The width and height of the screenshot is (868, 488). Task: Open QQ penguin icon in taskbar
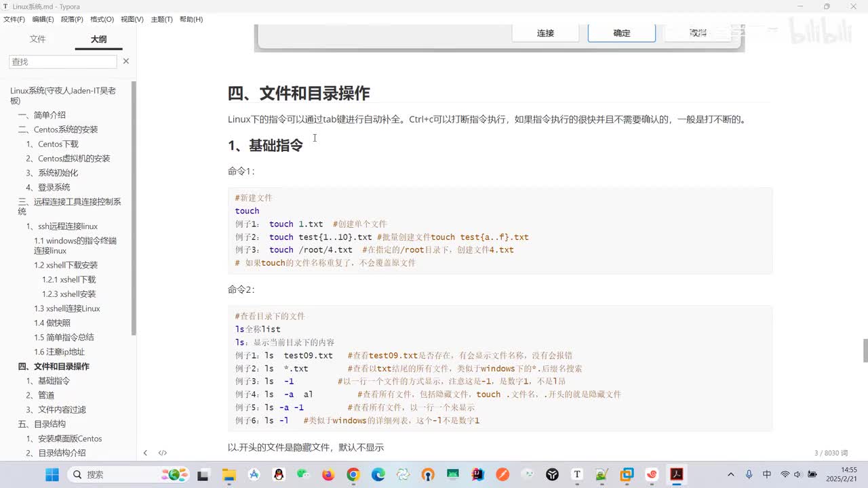click(x=279, y=474)
